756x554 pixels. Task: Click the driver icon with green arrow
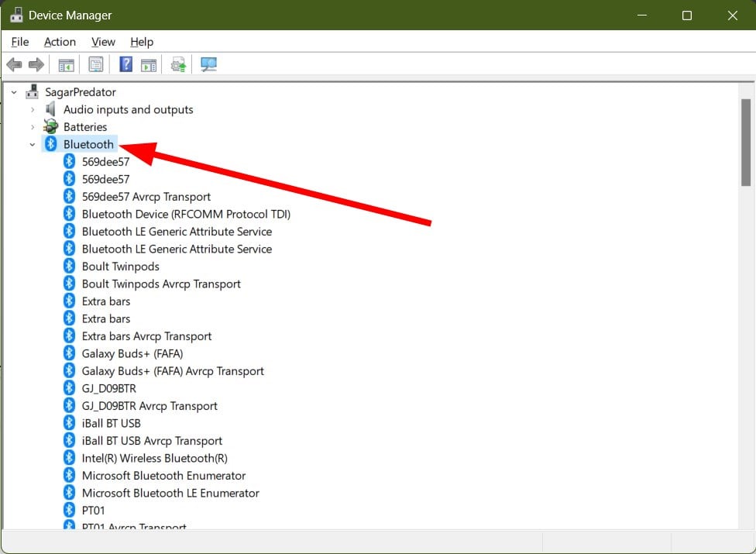(x=178, y=64)
